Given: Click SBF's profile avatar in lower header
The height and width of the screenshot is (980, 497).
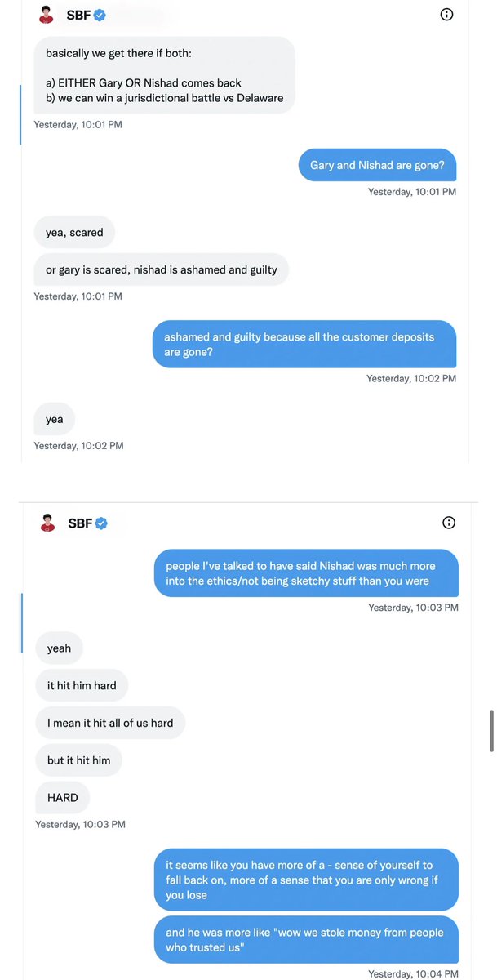Looking at the screenshot, I should [47, 523].
